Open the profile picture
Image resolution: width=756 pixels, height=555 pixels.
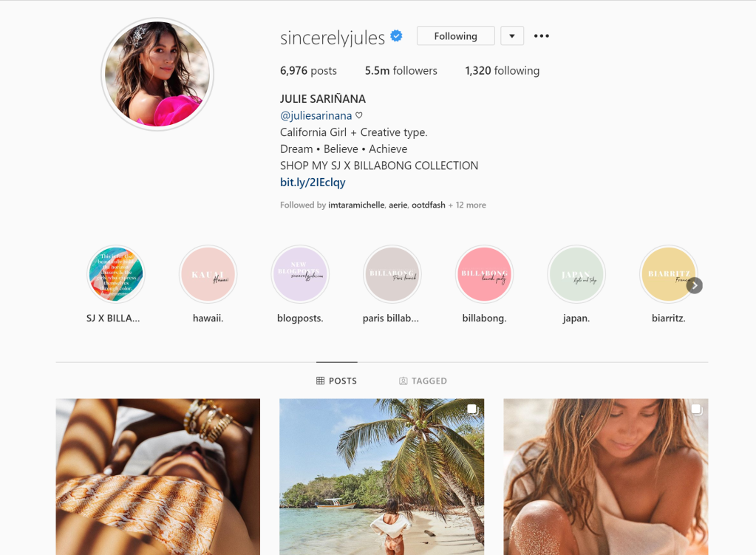click(157, 74)
